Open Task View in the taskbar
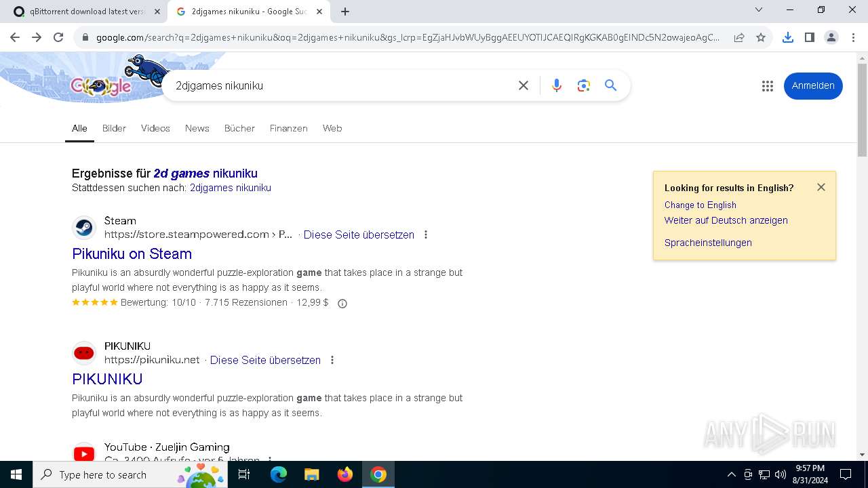The width and height of the screenshot is (868, 488). pyautogui.click(x=244, y=474)
